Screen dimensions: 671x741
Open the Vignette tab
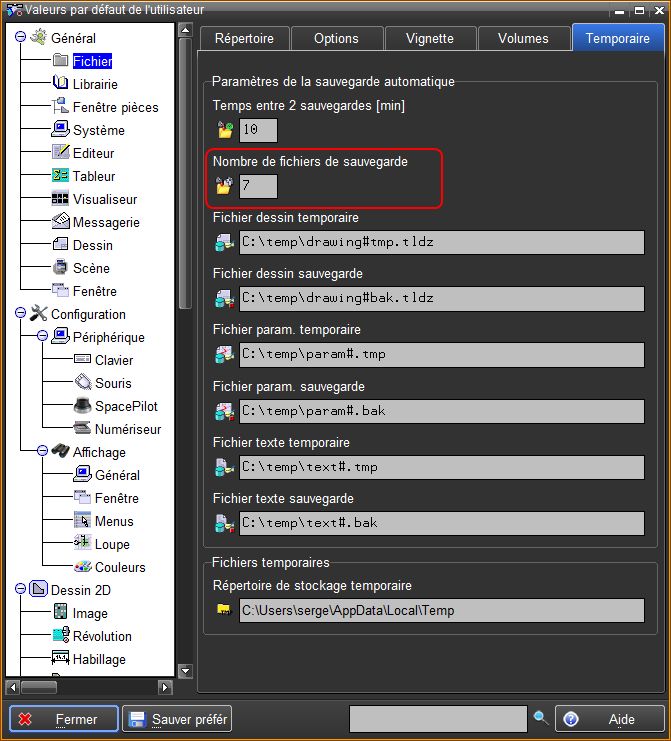click(x=429, y=38)
